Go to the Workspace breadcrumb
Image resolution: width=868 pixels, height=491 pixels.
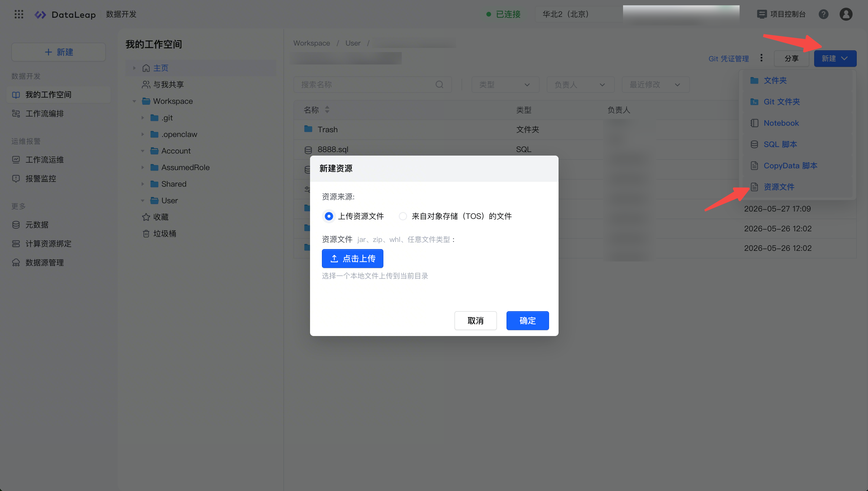(312, 43)
